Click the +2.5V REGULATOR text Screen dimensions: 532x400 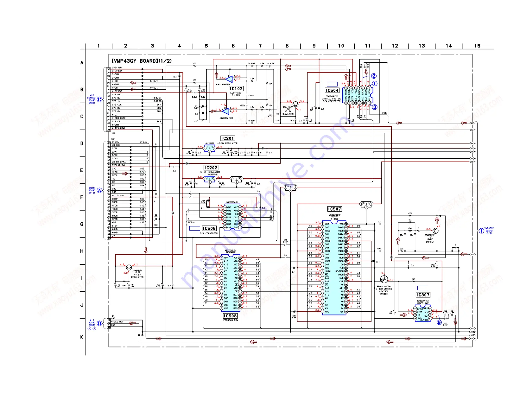tap(227, 143)
